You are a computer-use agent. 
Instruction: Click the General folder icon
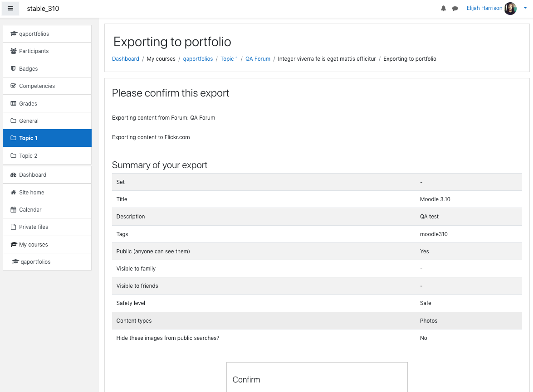[13, 121]
